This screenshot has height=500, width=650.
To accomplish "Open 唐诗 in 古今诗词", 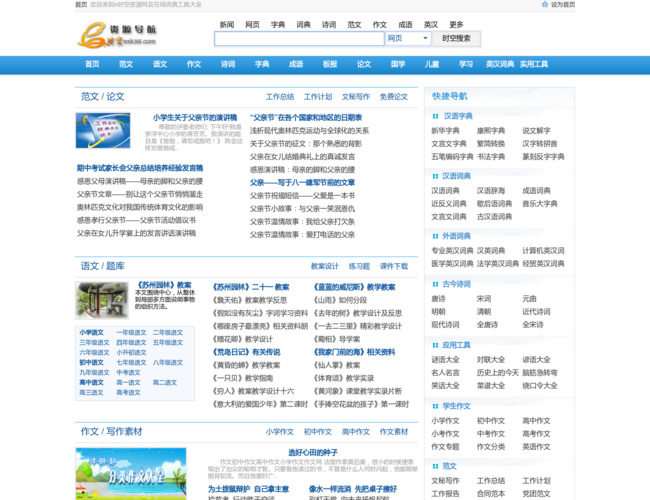I will (x=438, y=299).
